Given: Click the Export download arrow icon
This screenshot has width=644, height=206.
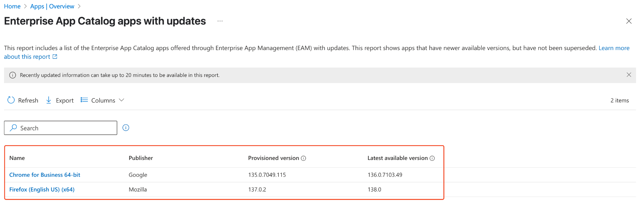Looking at the screenshot, I should tap(49, 100).
